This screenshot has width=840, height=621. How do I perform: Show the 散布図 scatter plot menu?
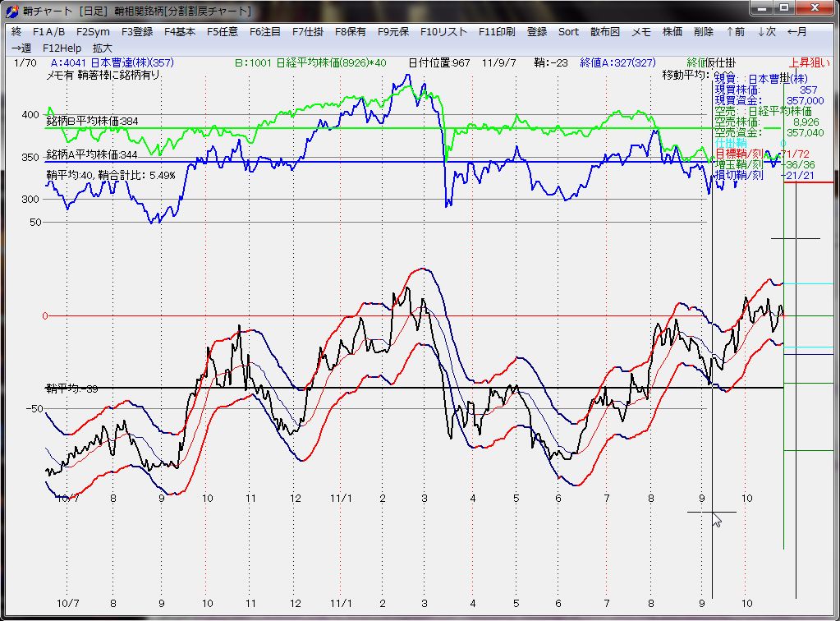(x=605, y=31)
